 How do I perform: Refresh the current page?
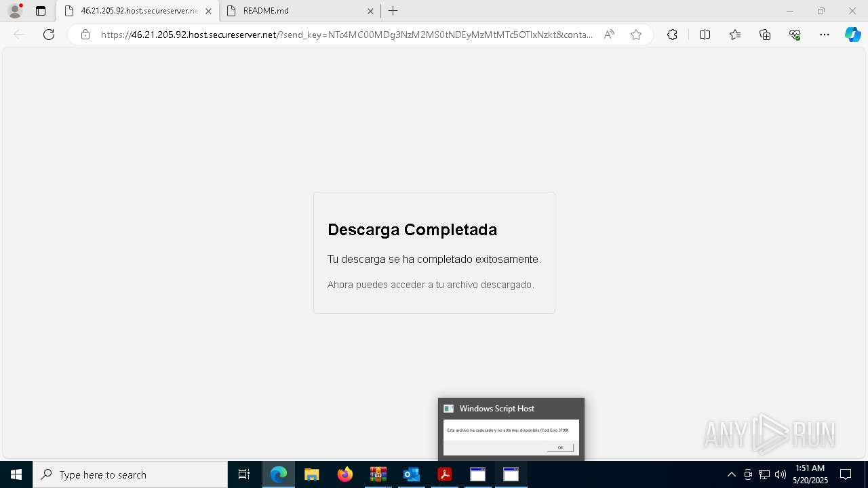point(49,35)
